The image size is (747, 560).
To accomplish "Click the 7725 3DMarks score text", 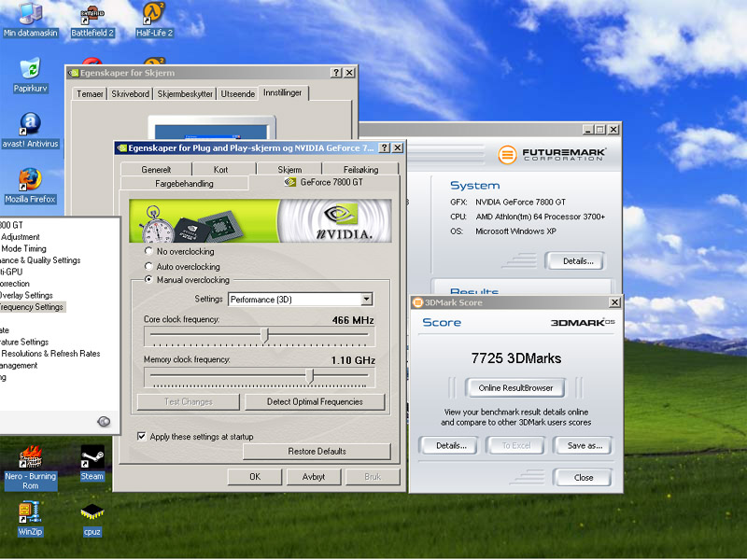I will point(516,358).
